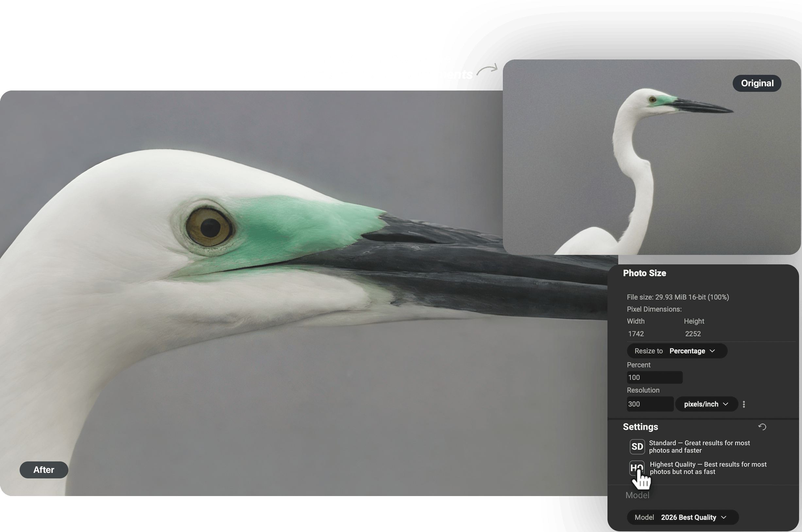Select the SD Standard quality icon
Screen dimensions: 802x532
pos(637,446)
